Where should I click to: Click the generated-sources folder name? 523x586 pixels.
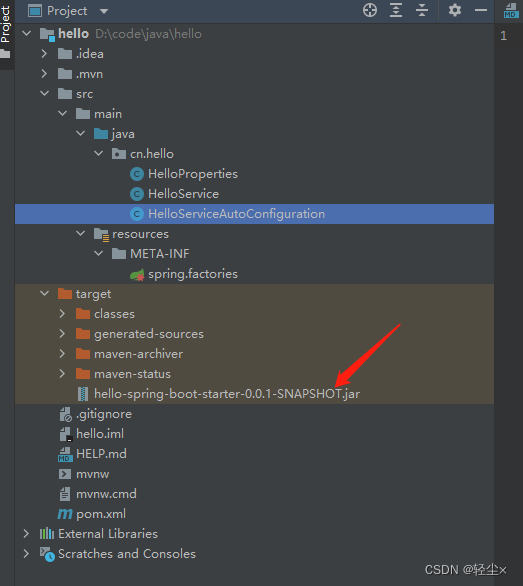pos(149,334)
